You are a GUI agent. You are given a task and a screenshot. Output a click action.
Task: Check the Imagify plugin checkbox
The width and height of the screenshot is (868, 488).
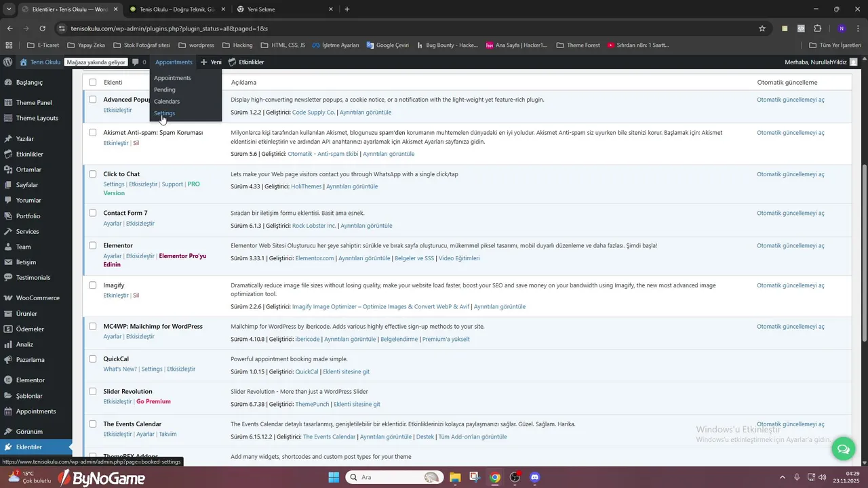93,285
